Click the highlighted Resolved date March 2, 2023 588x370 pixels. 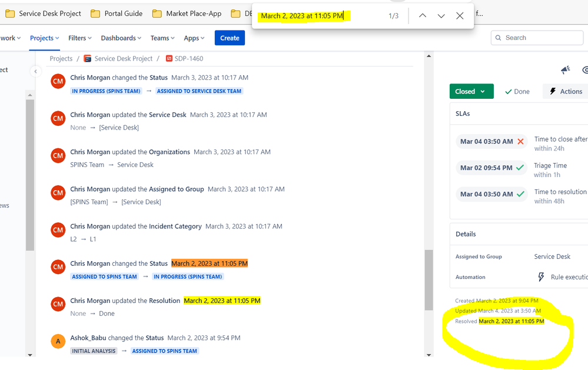(x=511, y=321)
